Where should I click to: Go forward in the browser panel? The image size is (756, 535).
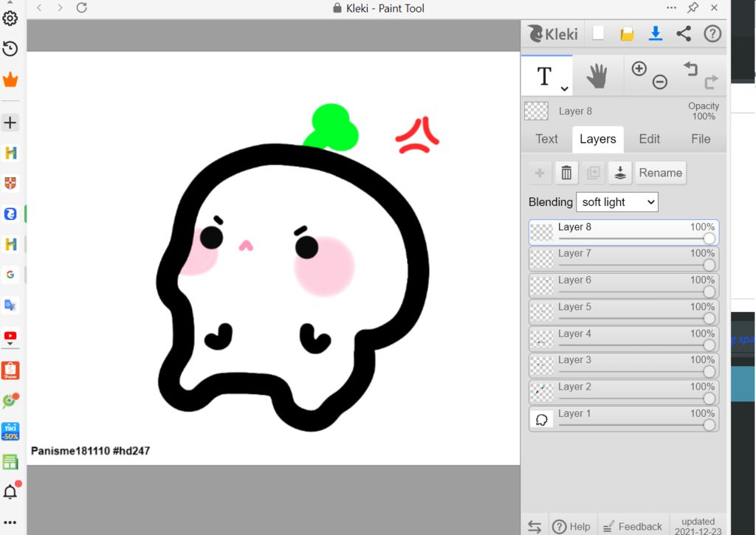60,7
